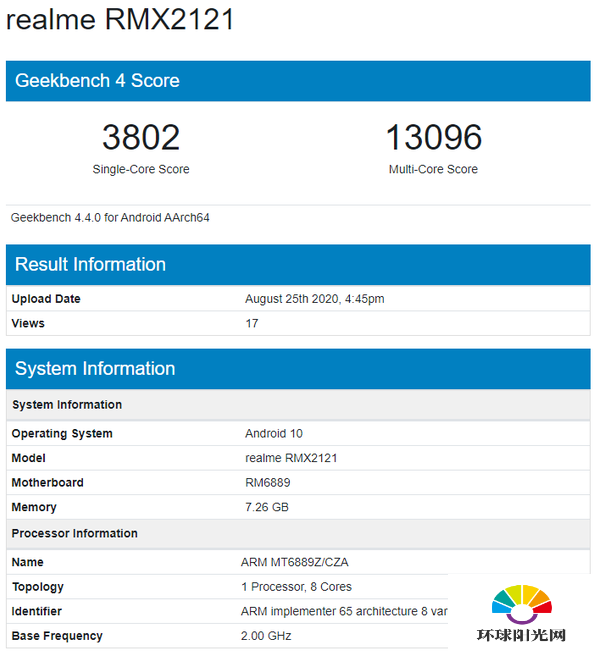Select the ARM implementer 65 architecture value
This screenshot has height=651, width=598.
(344, 611)
